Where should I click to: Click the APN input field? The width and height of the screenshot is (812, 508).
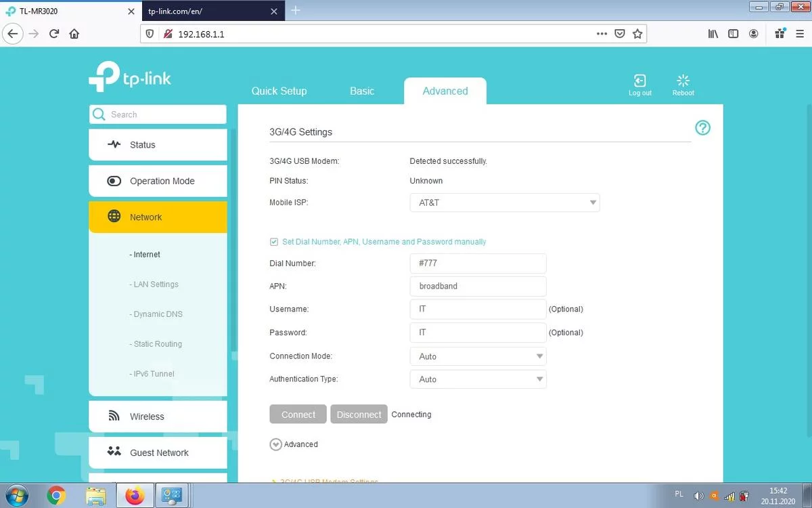[x=478, y=286]
